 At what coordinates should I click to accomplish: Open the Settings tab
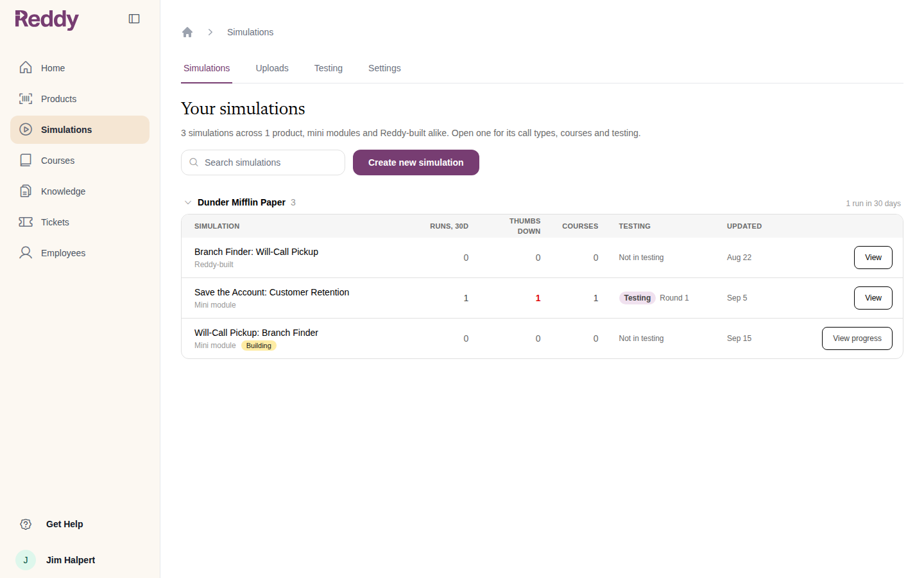click(x=384, y=68)
